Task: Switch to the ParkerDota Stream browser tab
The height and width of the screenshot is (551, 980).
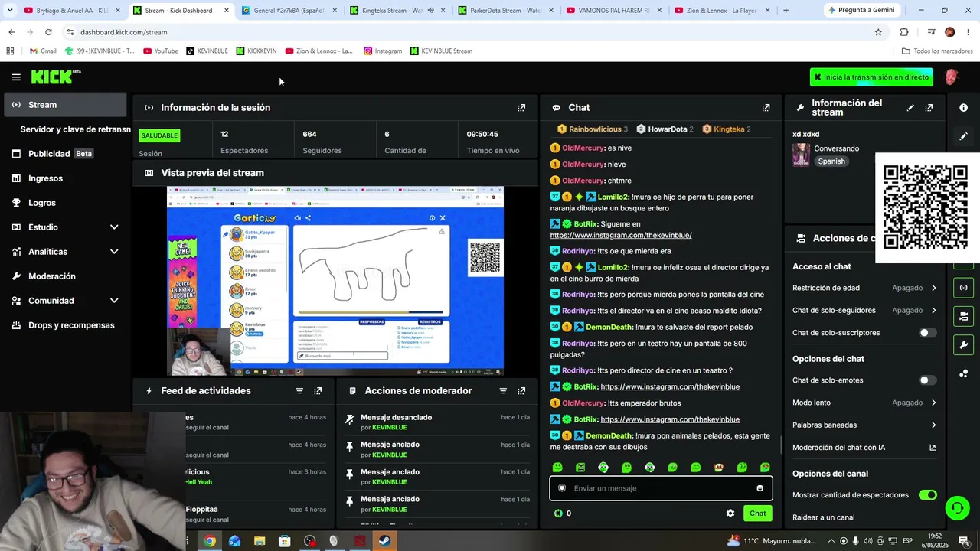Action: pos(505,11)
